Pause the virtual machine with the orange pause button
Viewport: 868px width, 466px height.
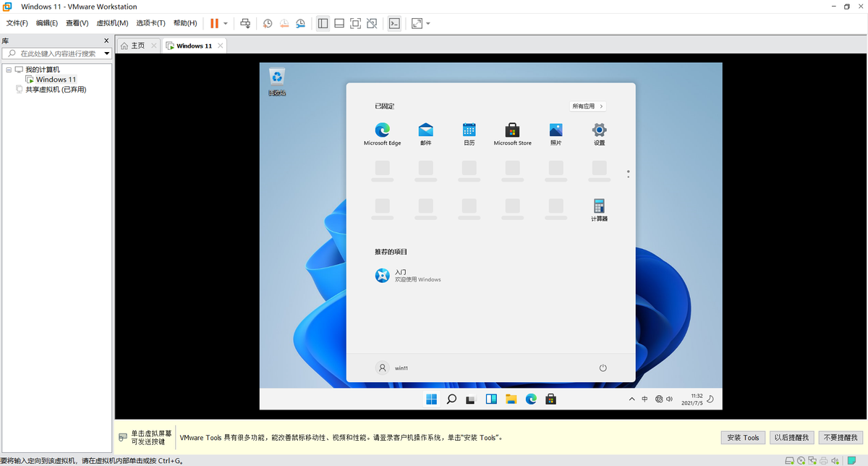[214, 23]
